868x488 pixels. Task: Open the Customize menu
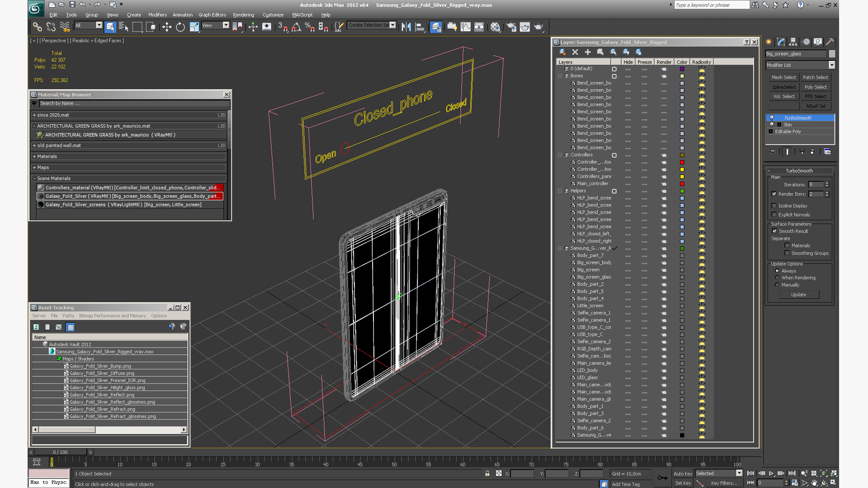pyautogui.click(x=273, y=15)
